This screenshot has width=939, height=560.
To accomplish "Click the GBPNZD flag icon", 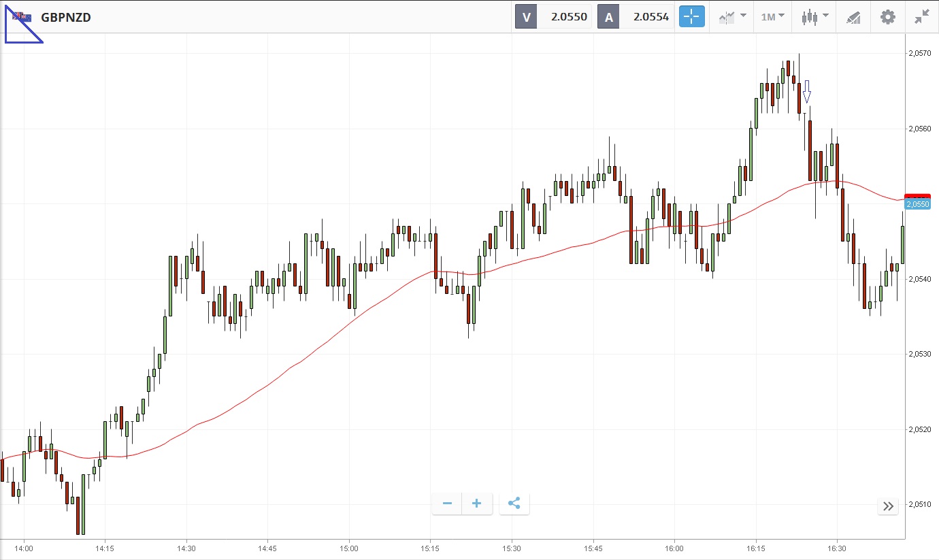I will click(x=21, y=17).
